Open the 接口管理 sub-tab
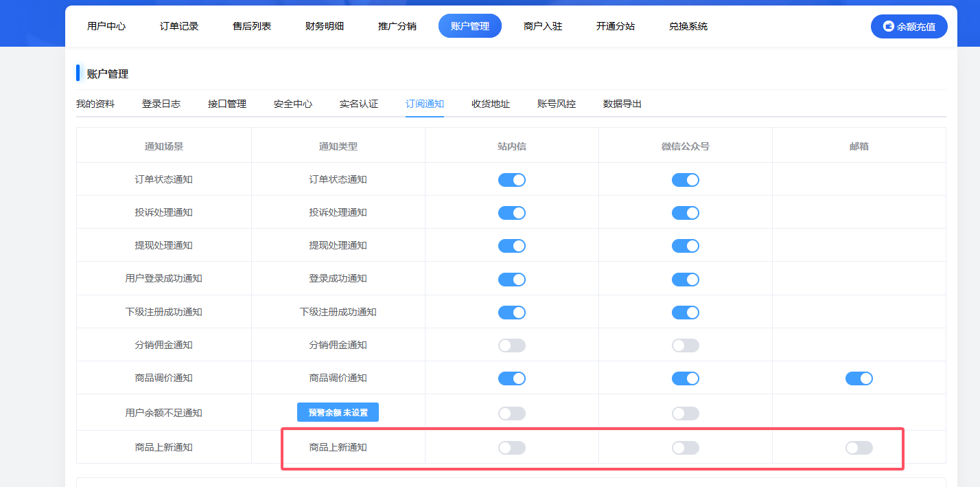Viewport: 980px width, 487px height. coord(227,104)
